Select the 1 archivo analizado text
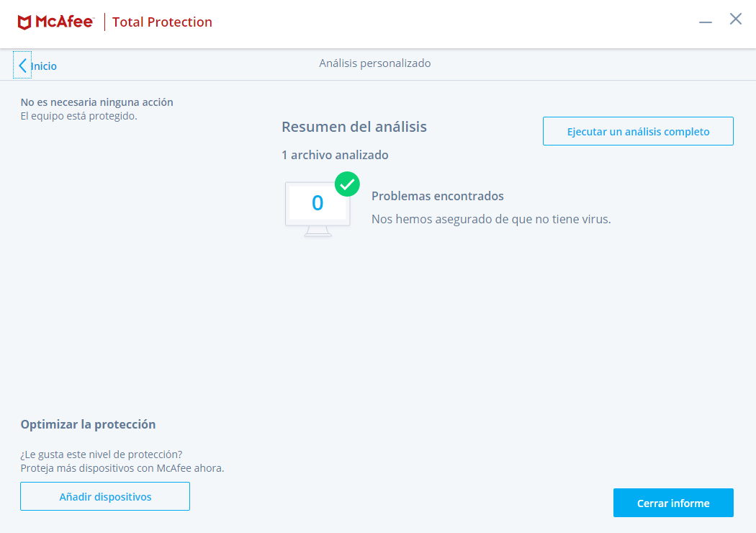 click(x=335, y=155)
